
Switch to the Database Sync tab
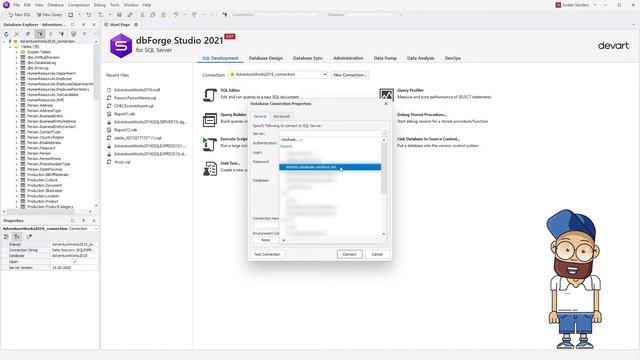(308, 58)
